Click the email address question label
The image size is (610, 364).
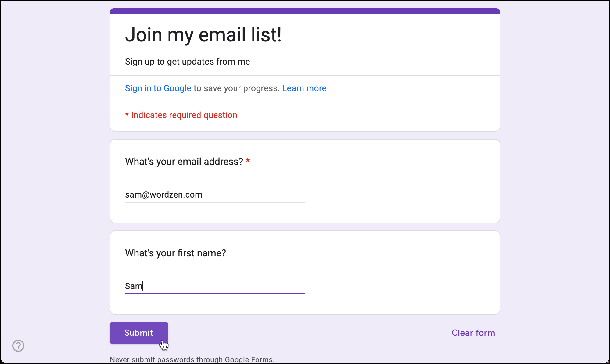pos(184,162)
